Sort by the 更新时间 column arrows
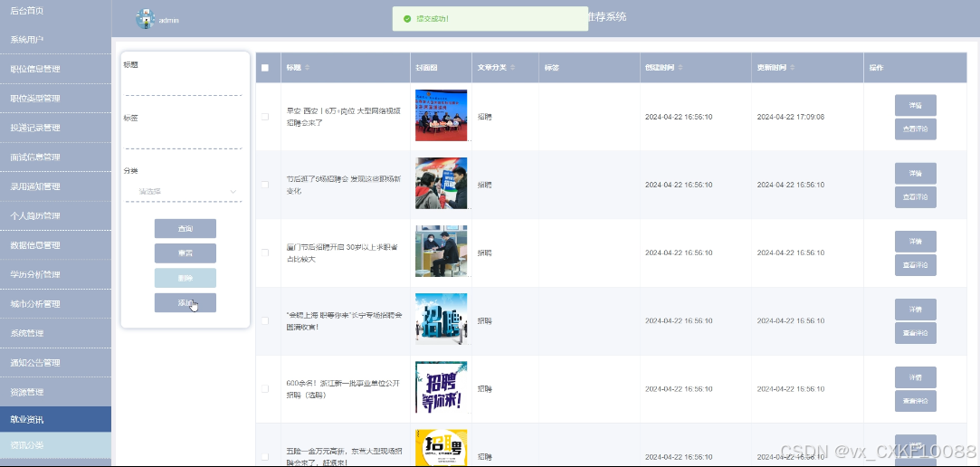The image size is (980, 467). [792, 68]
